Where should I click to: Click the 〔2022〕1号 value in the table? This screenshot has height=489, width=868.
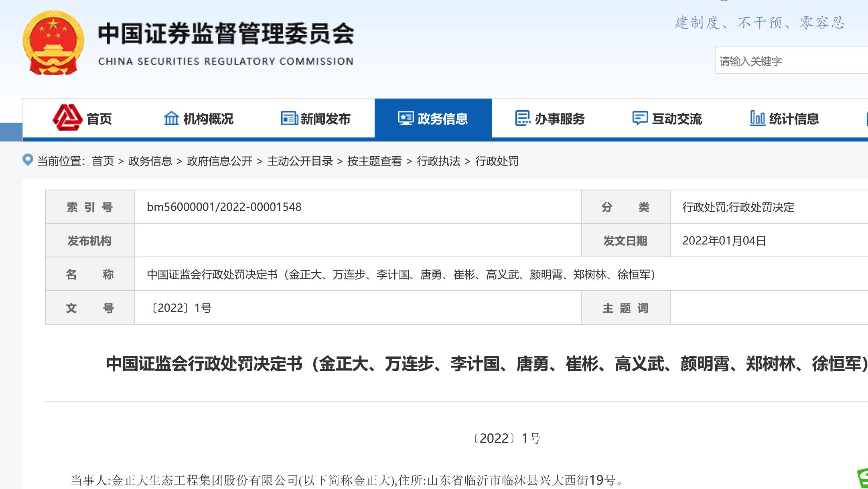(x=179, y=308)
